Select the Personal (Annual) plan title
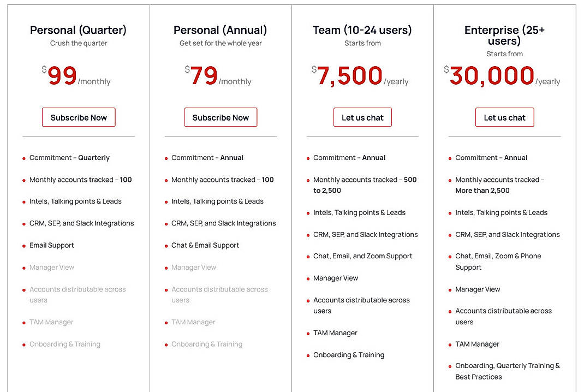Viewport: 584px width, 392px height. point(220,30)
